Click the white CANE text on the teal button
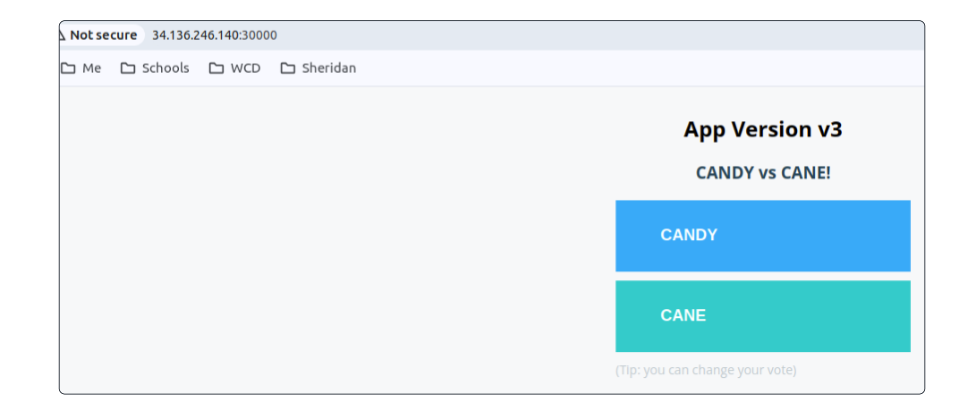 pyautogui.click(x=683, y=316)
